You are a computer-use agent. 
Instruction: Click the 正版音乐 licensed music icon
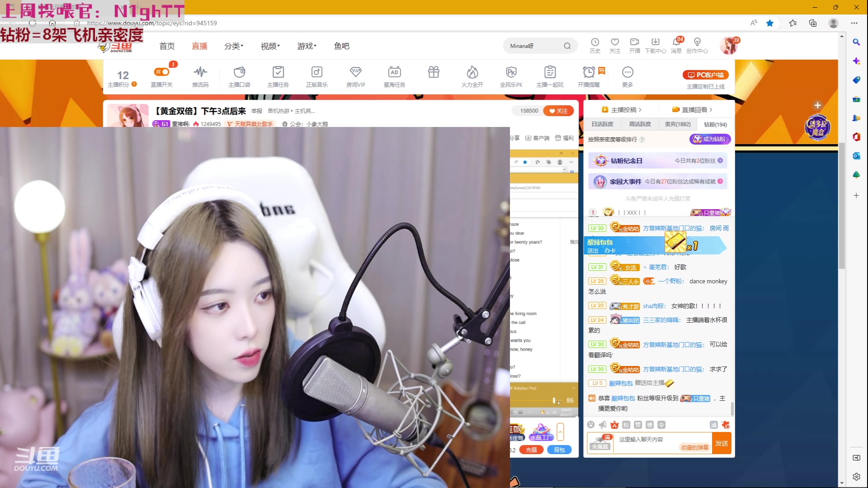point(316,72)
